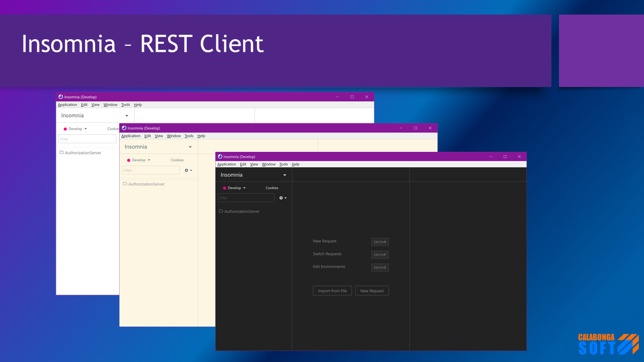Click Insomnia app icon in cream window title bar
The image size is (644, 362).
pos(124,128)
